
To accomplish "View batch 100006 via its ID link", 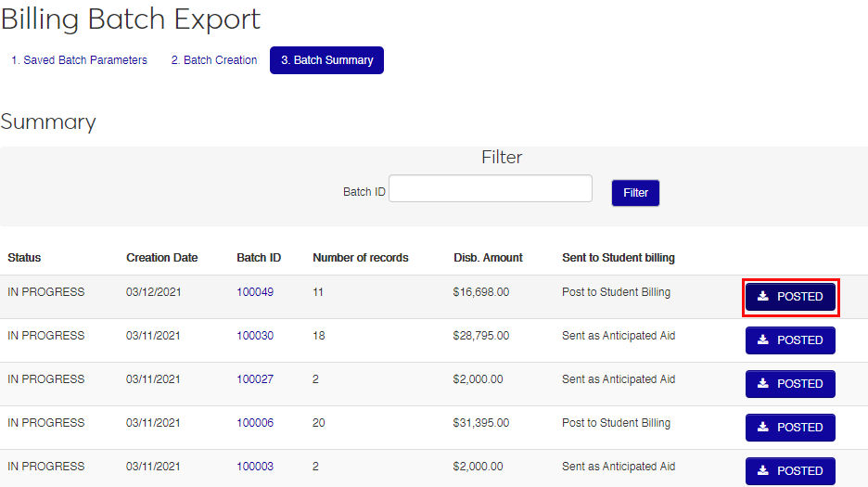I will [255, 423].
